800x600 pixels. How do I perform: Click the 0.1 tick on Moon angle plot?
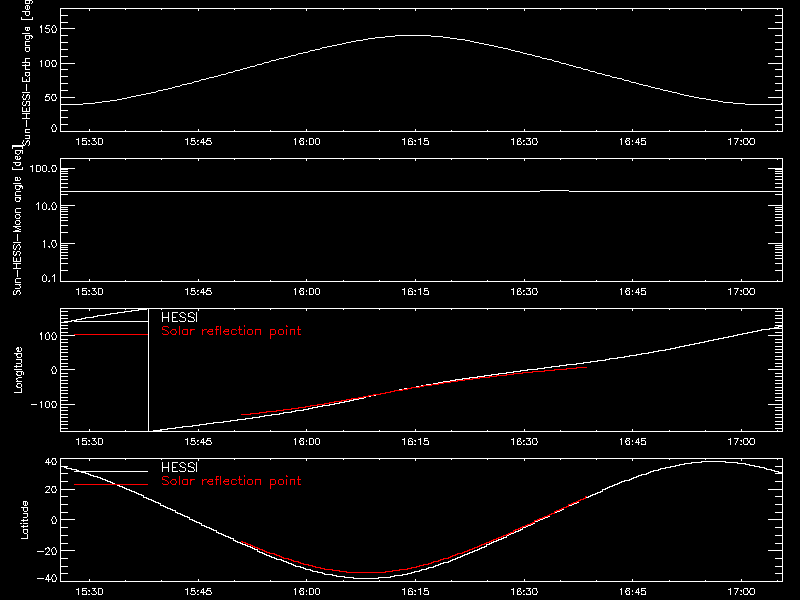(x=49, y=278)
